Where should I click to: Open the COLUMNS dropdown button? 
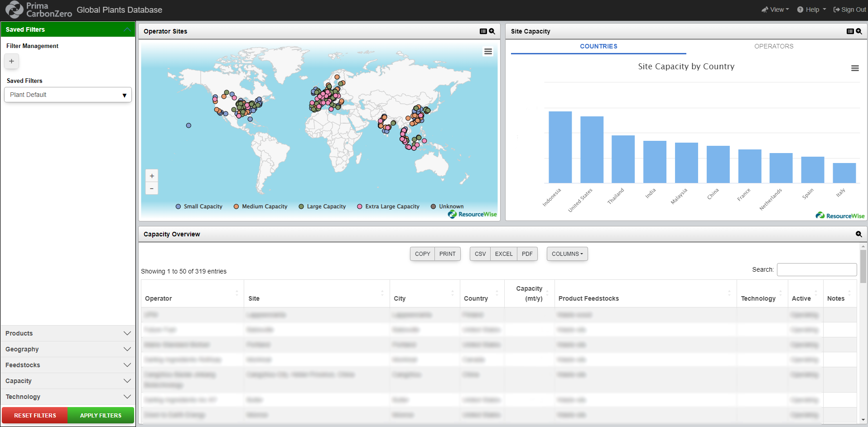(567, 254)
